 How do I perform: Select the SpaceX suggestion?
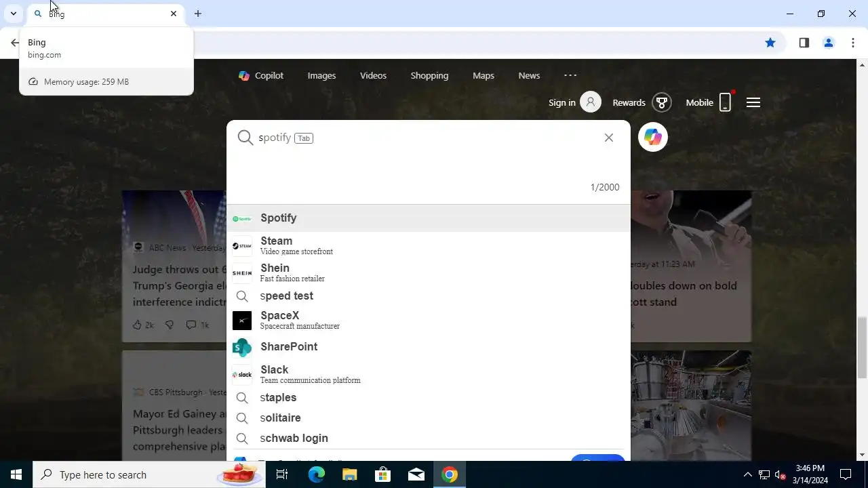(x=429, y=320)
